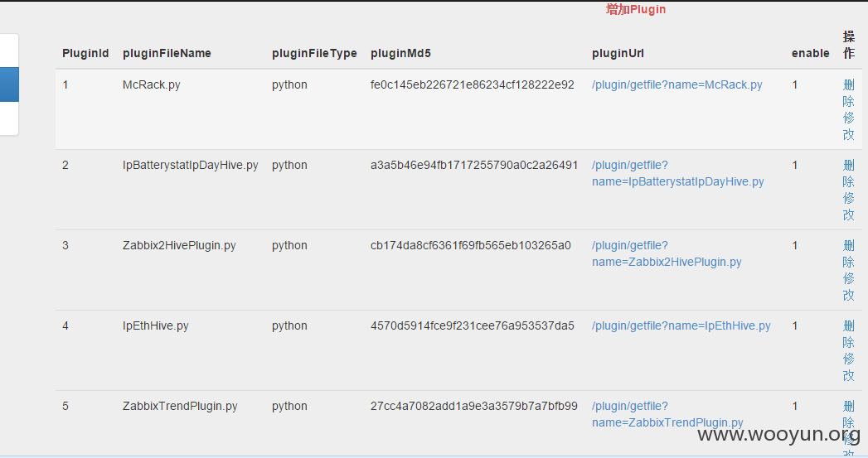Screen dimensions: 868x458
Task: Open the Zabbix2HivePlugin.py getfile URL link
Action: click(x=667, y=253)
